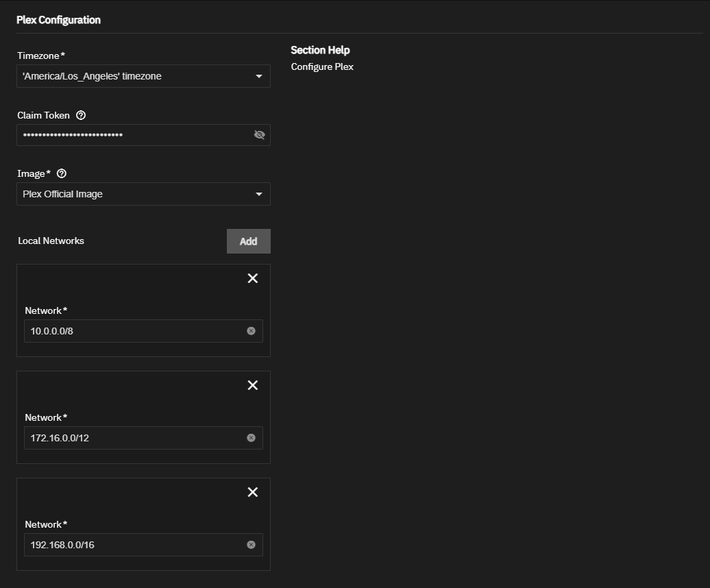Select the Timezone field label
Viewport: 710px width, 588px height.
coord(41,56)
